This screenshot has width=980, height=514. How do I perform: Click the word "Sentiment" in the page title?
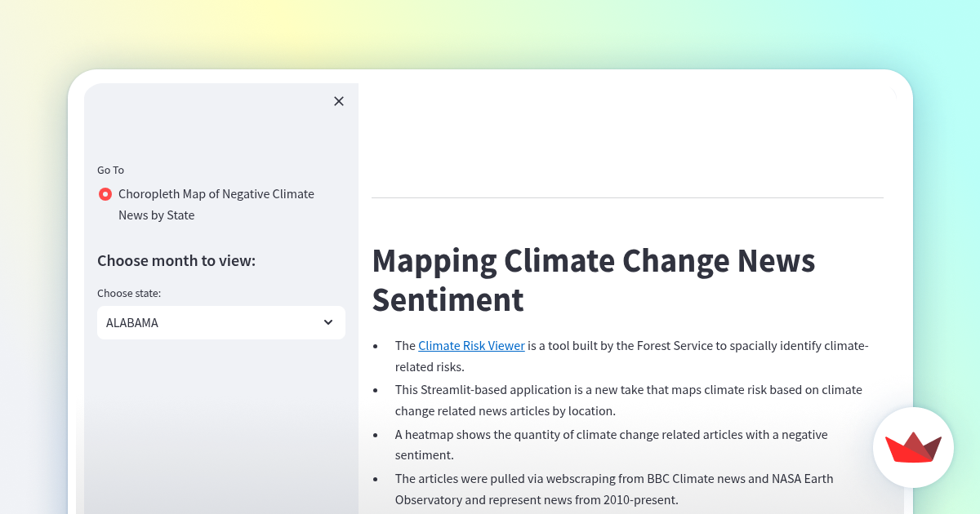point(448,300)
